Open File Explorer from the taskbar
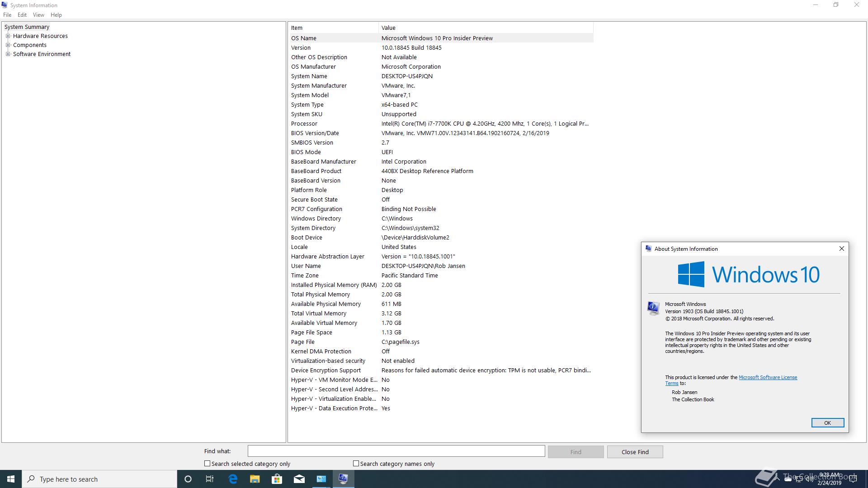The width and height of the screenshot is (868, 488). pyautogui.click(x=255, y=479)
